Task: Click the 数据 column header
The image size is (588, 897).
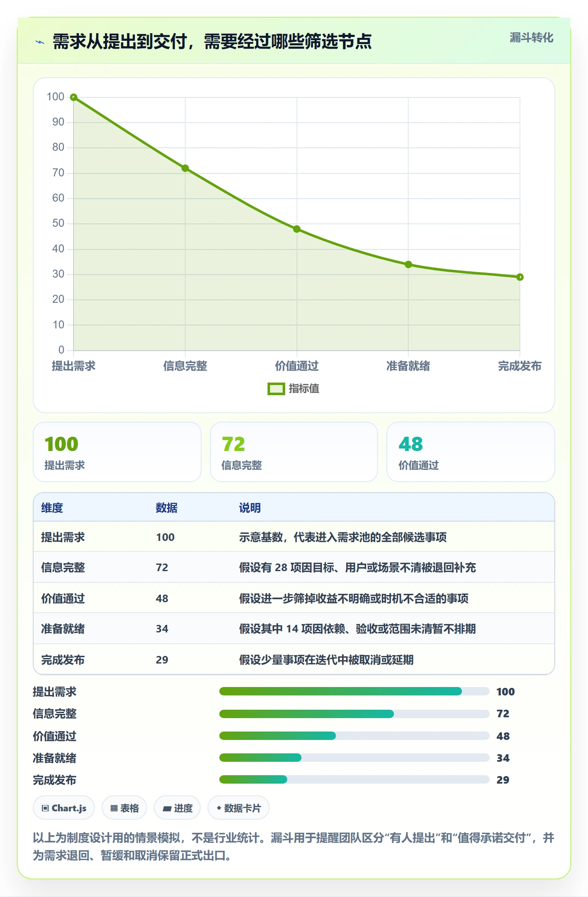Action: point(166,508)
